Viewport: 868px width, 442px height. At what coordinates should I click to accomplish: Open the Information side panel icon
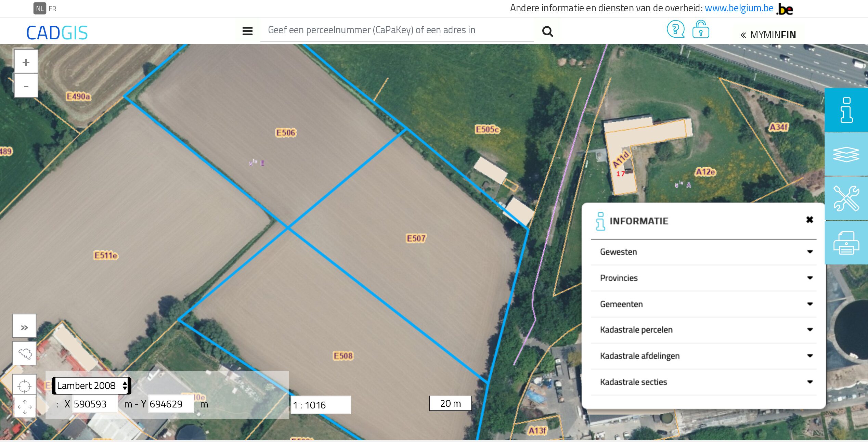[x=846, y=110]
